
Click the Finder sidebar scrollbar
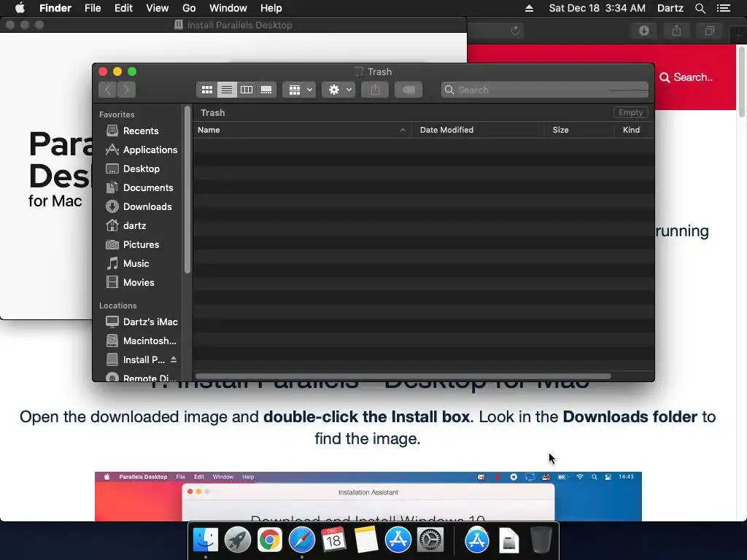[187, 190]
